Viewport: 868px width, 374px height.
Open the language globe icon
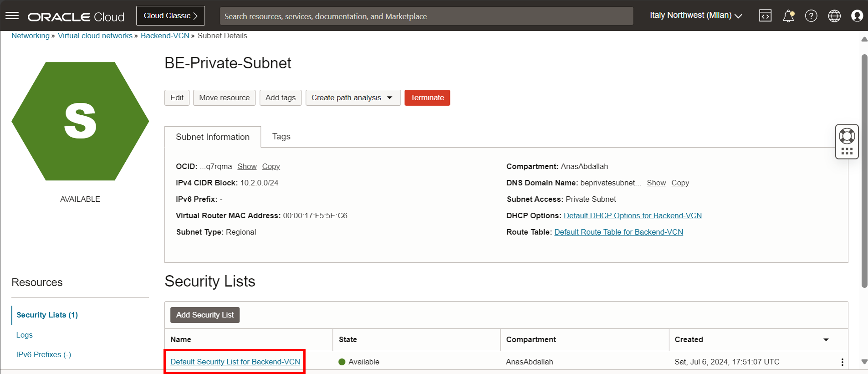pyautogui.click(x=834, y=16)
